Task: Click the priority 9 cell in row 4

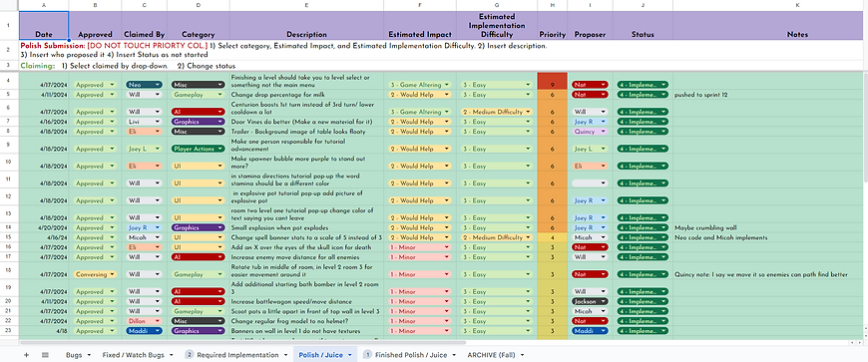Action: point(552,81)
